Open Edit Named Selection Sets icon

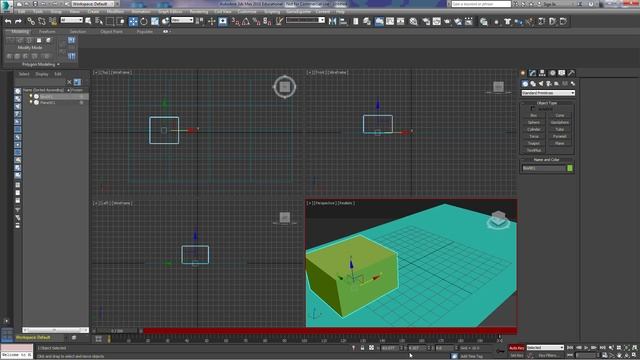click(x=279, y=21)
